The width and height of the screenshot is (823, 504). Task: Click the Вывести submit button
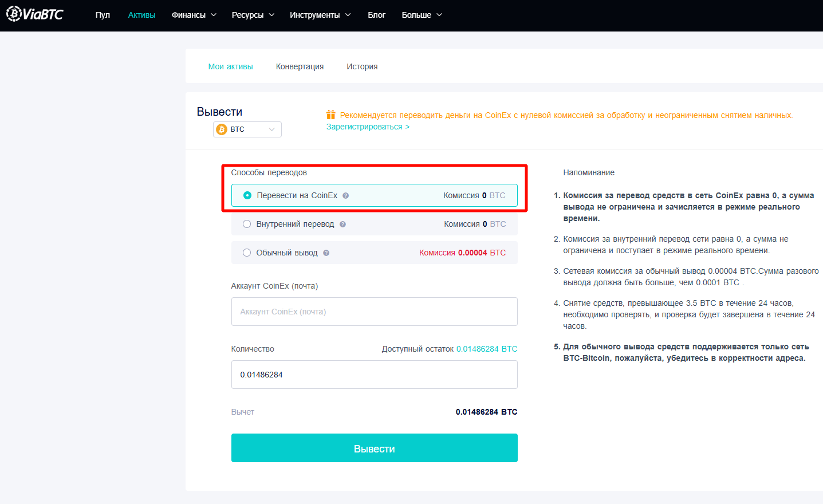(x=375, y=448)
